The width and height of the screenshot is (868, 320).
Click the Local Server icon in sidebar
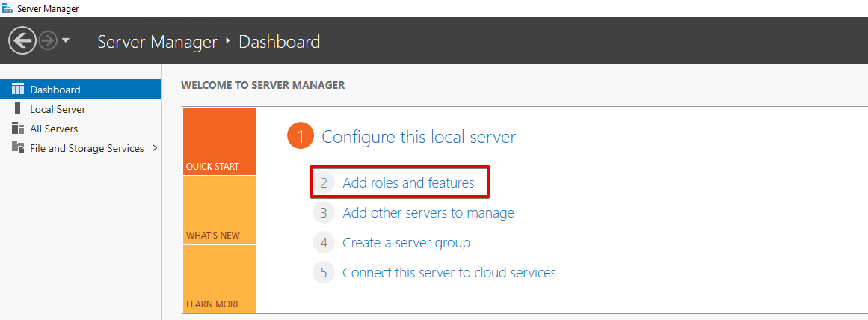pyautogui.click(x=18, y=109)
